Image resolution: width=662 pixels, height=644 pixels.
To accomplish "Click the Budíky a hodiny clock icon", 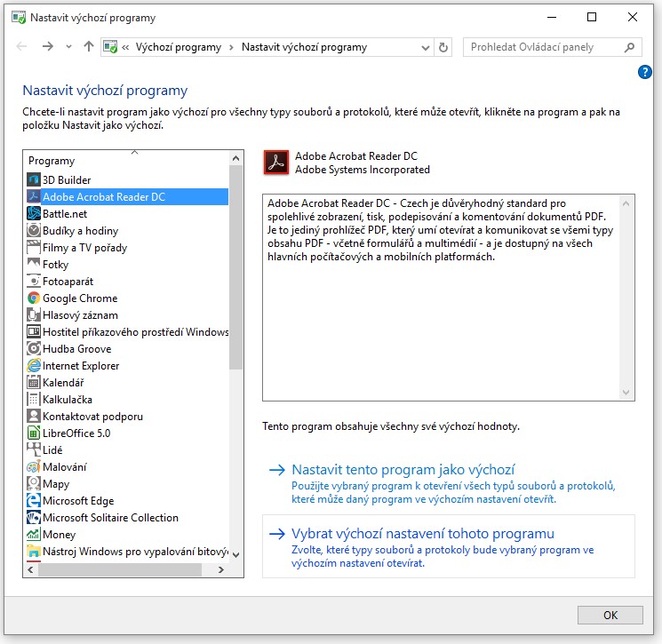I will point(34,230).
